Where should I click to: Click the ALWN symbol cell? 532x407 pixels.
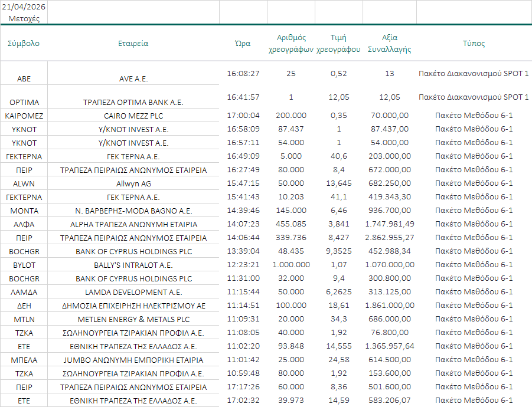click(x=24, y=183)
